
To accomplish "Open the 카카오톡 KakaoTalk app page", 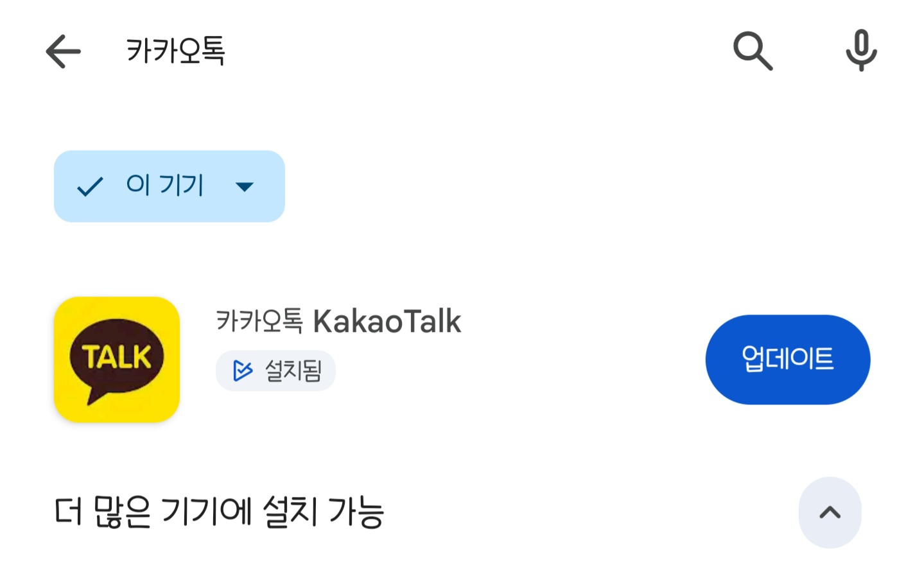I will (338, 322).
